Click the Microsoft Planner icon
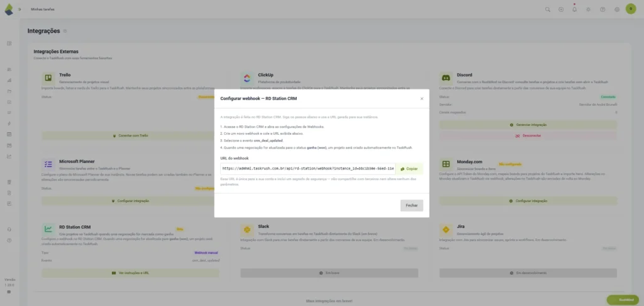Image resolution: width=644 pixels, height=306 pixels. (48, 164)
